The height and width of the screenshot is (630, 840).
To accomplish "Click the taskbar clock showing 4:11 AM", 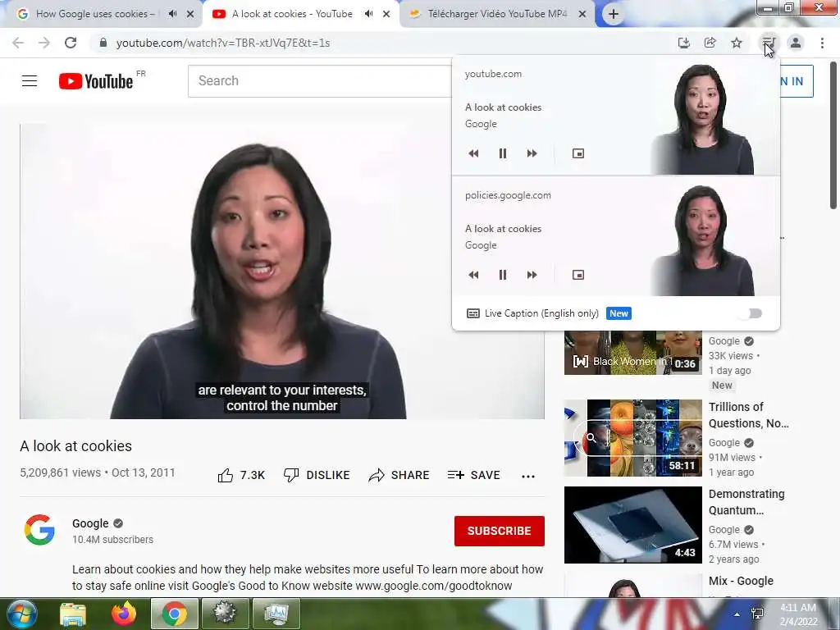I will pos(798,614).
